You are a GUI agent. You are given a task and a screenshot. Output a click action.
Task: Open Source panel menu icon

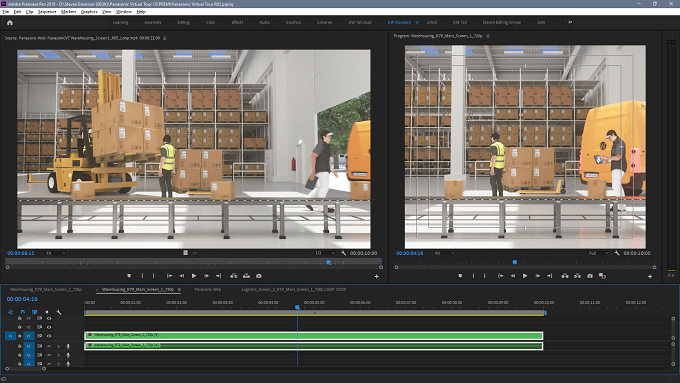coord(164,38)
